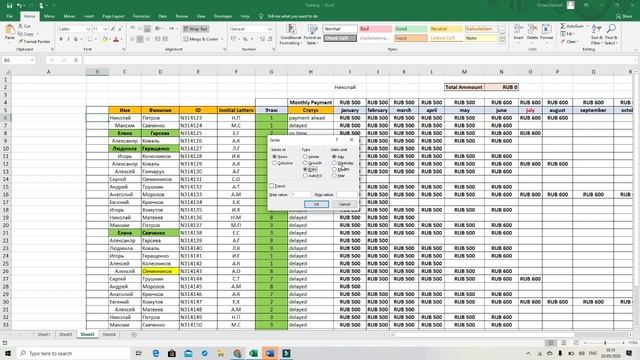Image resolution: width=640 pixels, height=360 pixels.
Task: Click the Paste clipboard icon
Action: click(x=9, y=29)
